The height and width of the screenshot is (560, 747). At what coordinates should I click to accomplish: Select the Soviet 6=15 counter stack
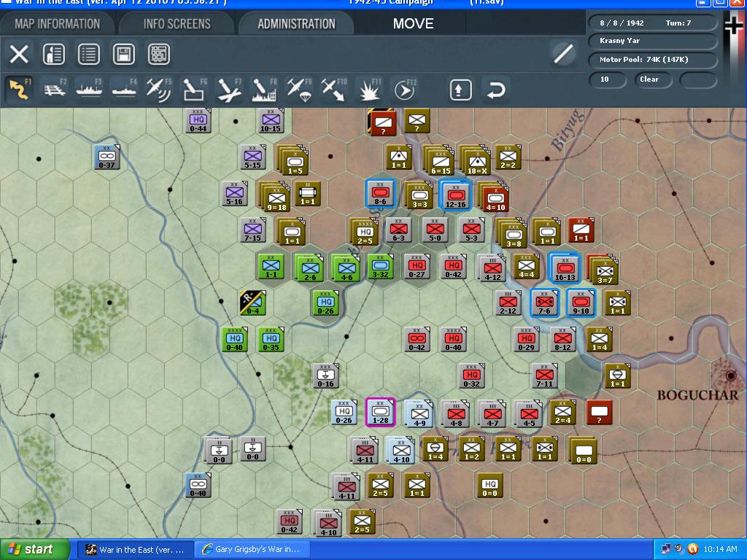(x=439, y=160)
